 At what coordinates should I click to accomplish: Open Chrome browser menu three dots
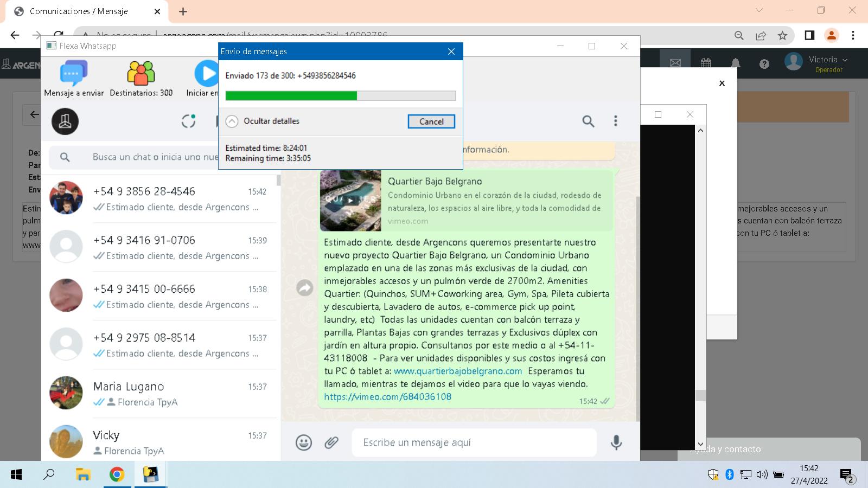click(x=853, y=35)
